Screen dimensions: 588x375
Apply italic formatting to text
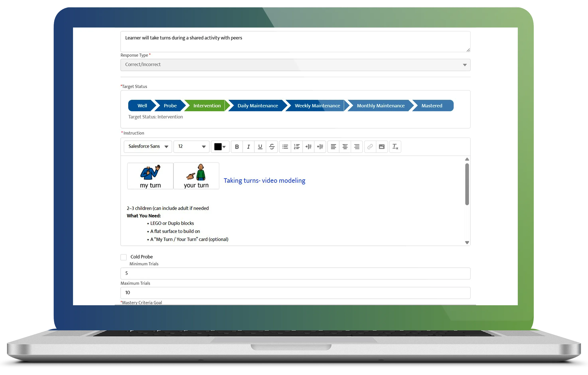[x=248, y=147]
